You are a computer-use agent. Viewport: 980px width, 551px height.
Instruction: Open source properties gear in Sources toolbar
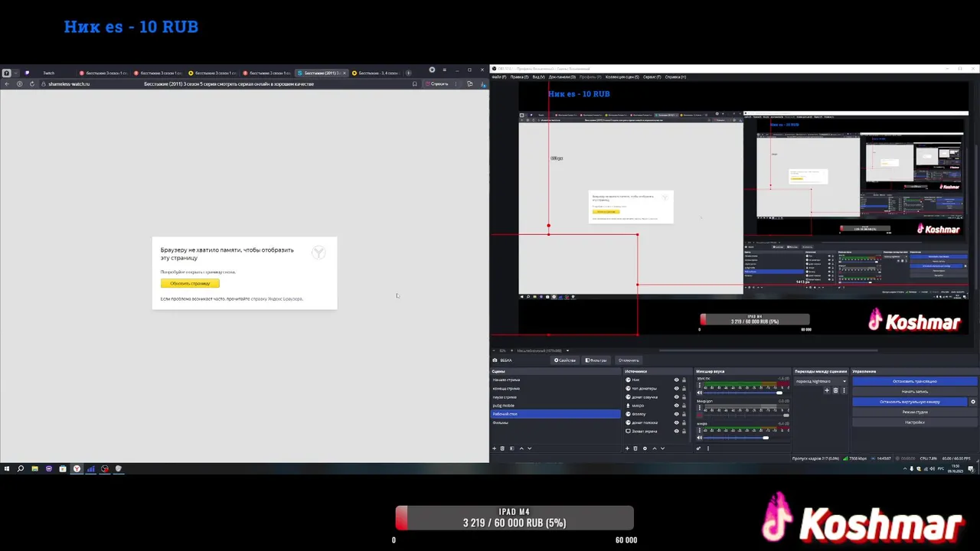tap(645, 448)
